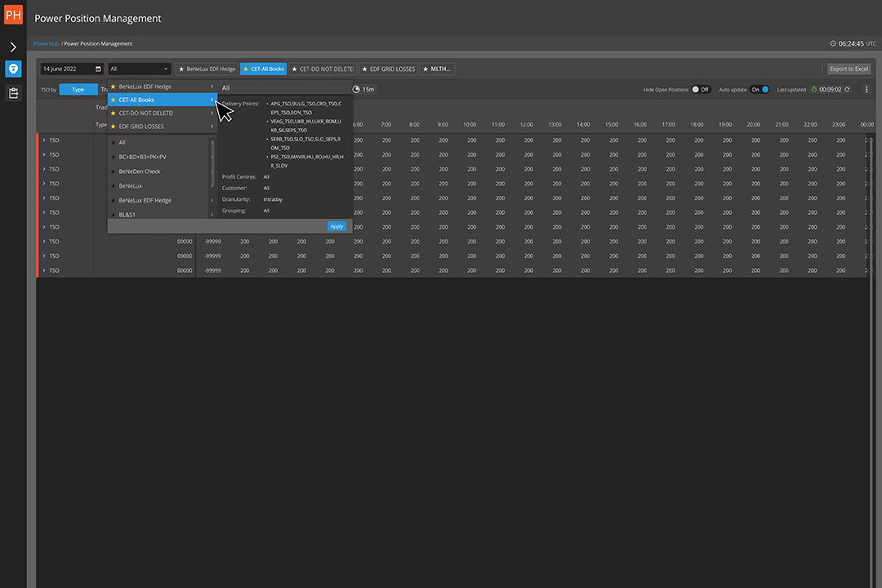
Task: Click the refresh icon beside the last updated timer
Action: [x=847, y=90]
